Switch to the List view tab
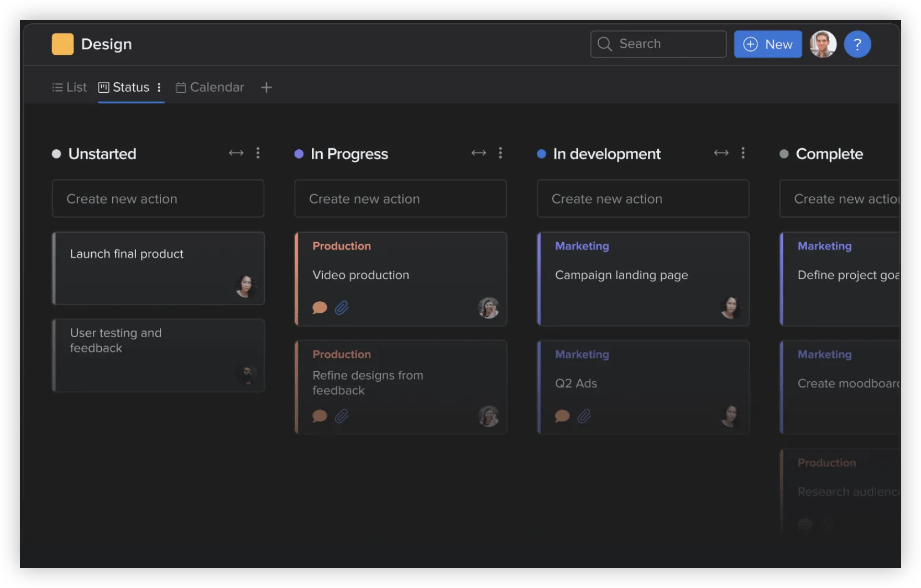This screenshot has width=921, height=588. pos(70,87)
